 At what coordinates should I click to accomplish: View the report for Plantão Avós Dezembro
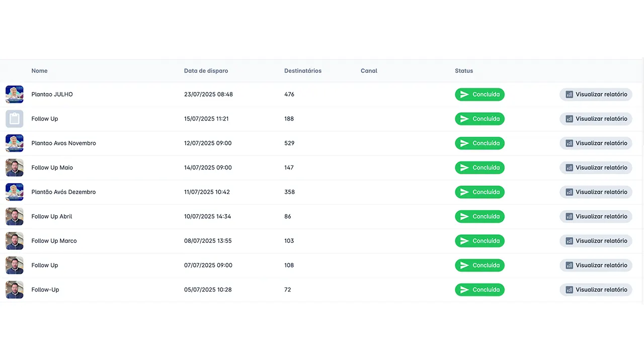coord(596,192)
